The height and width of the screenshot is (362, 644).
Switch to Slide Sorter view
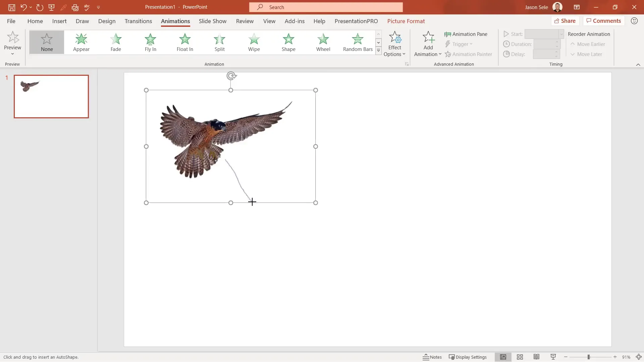click(x=520, y=357)
